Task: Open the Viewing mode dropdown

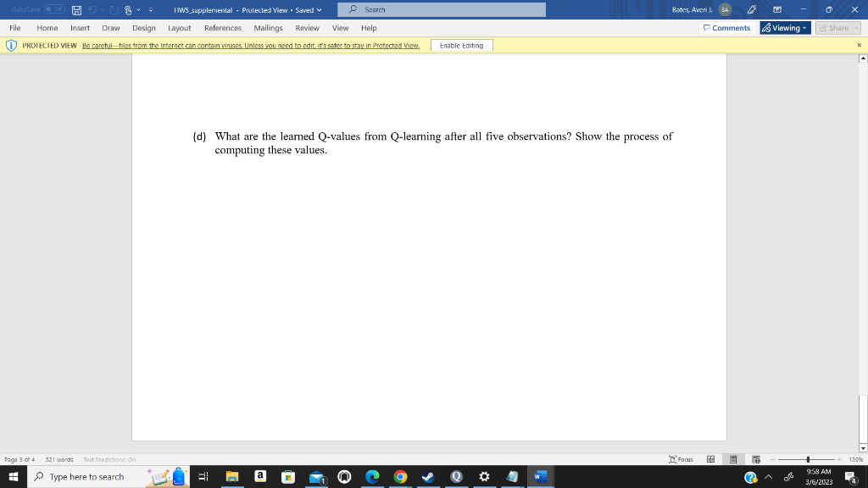Action: [x=783, y=28]
